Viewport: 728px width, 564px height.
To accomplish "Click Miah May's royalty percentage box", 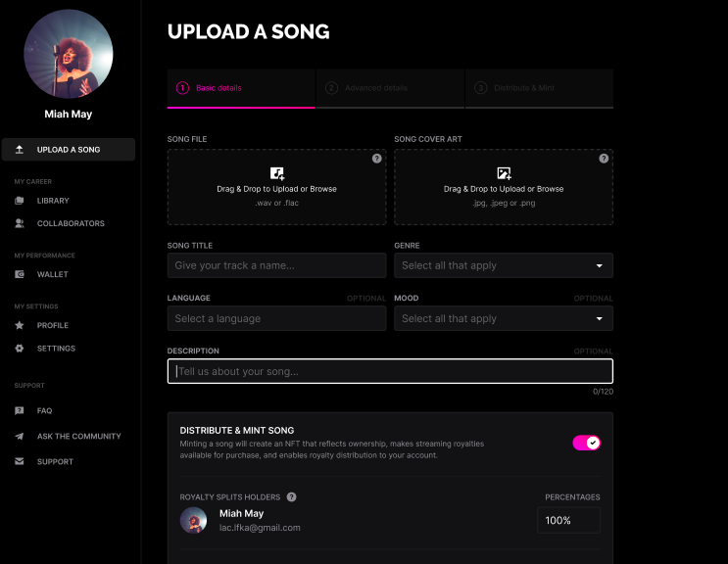I will click(x=568, y=520).
